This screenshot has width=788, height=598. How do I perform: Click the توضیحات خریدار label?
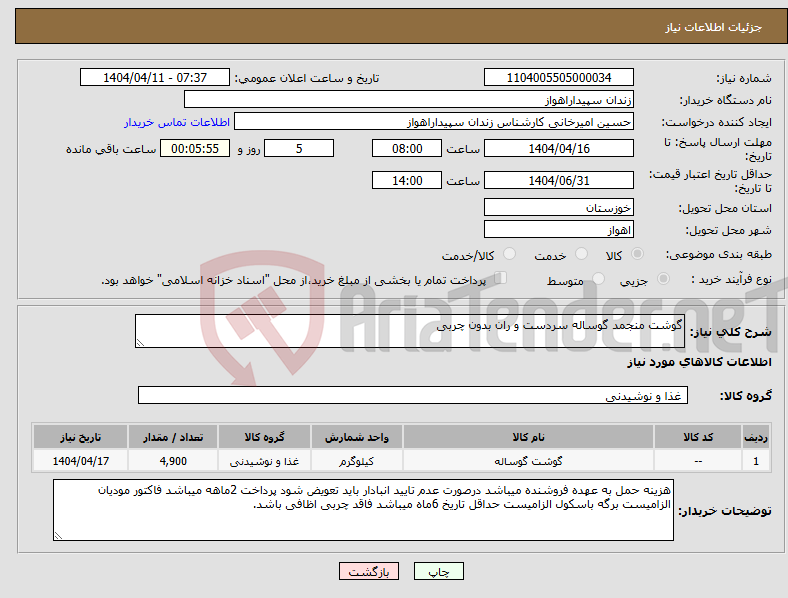[x=725, y=511]
